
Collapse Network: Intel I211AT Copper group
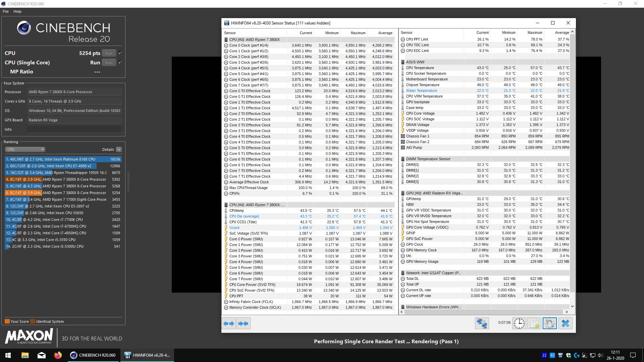[403, 273]
